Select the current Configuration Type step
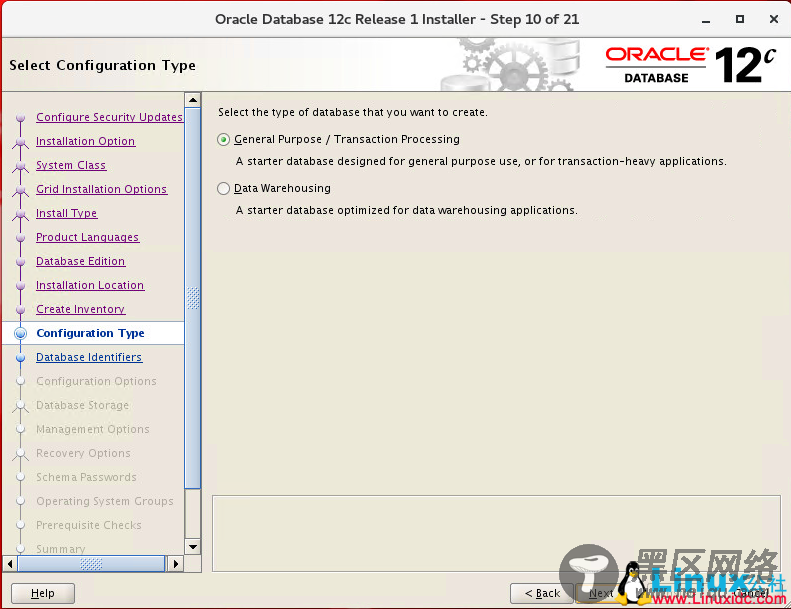 point(90,333)
